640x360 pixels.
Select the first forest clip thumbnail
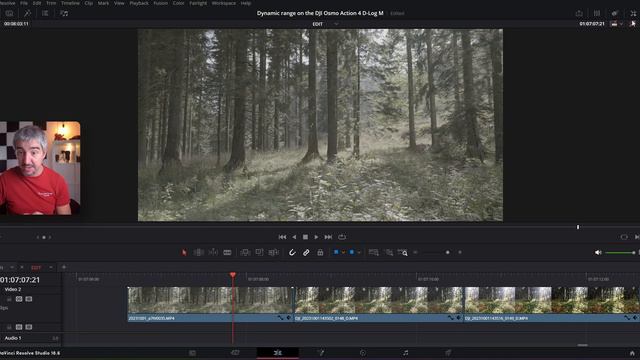click(x=210, y=300)
